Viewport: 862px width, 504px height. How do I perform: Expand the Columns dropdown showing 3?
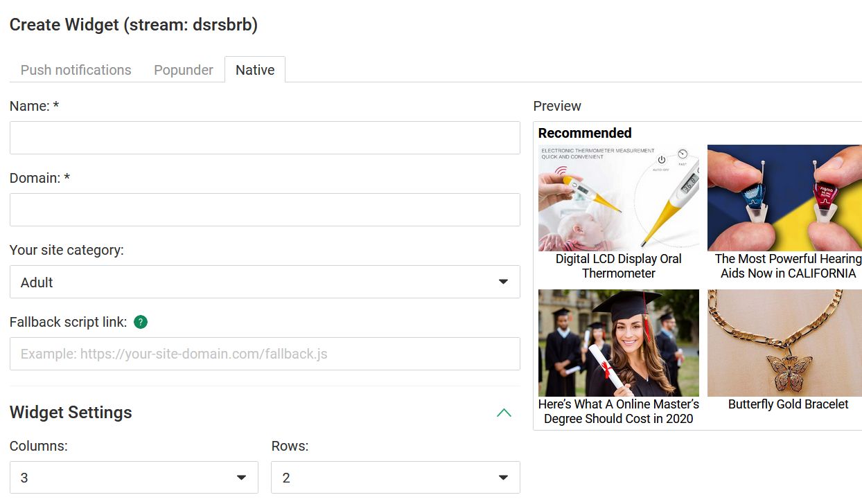[x=134, y=478]
